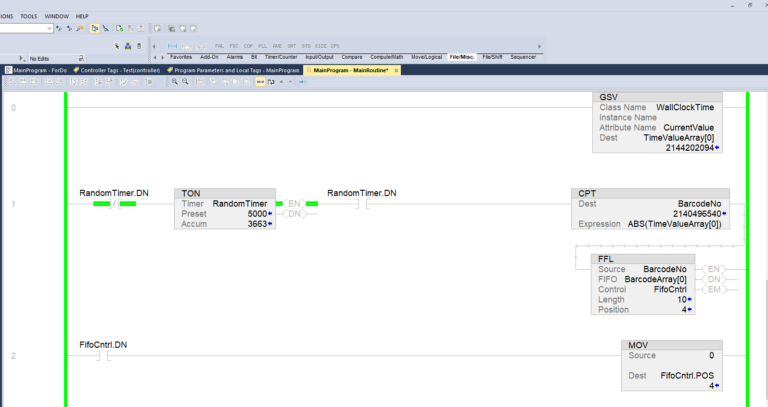
Task: Select the TON timer Preset value 5000
Action: (x=256, y=213)
